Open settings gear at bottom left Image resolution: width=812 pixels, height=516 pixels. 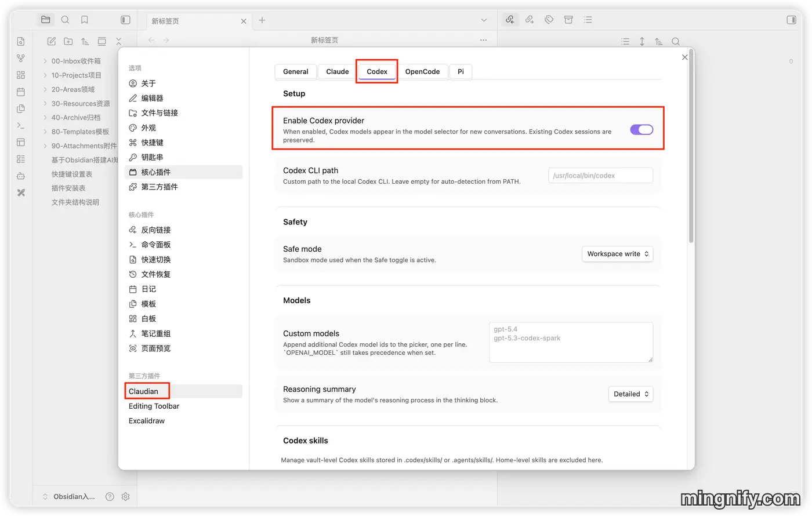coord(126,497)
